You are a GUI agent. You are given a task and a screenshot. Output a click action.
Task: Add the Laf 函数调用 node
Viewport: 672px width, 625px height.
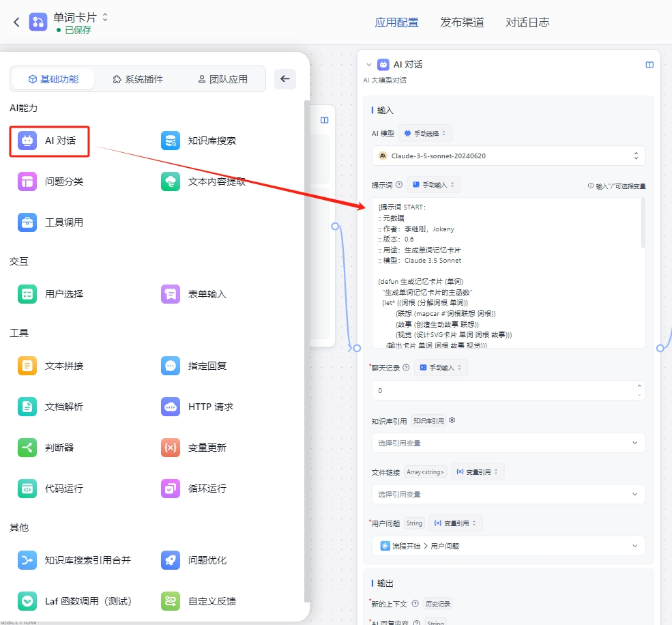74,601
